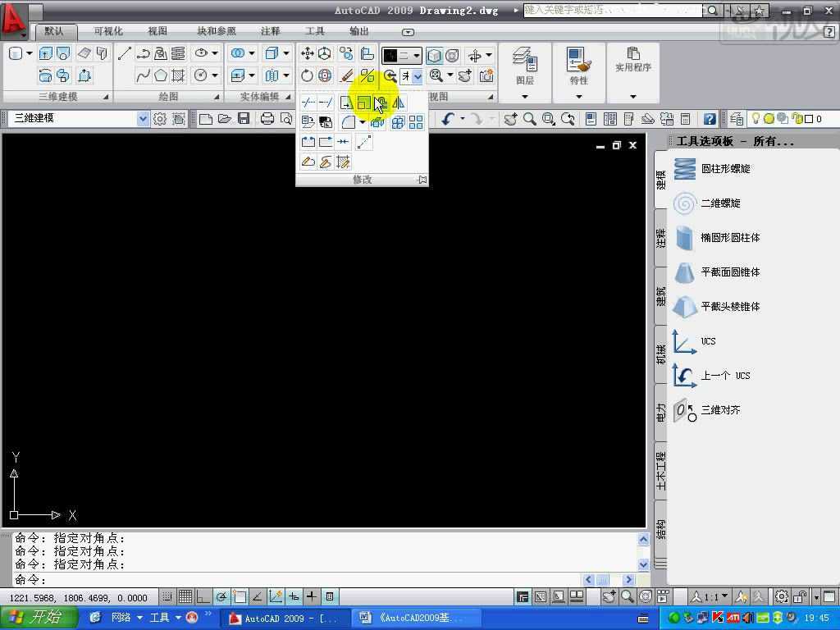Expand the 特性 properties panel arrow
This screenshot has width=840, height=630.
click(579, 97)
